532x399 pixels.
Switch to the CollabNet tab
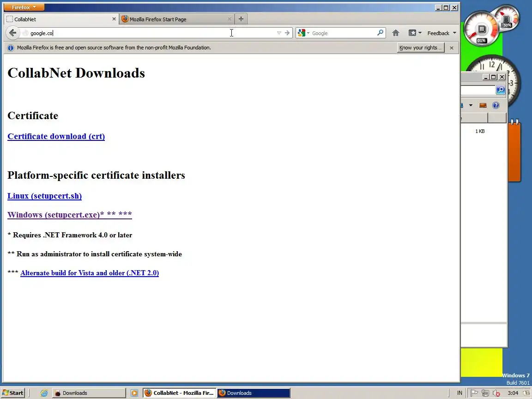point(61,19)
